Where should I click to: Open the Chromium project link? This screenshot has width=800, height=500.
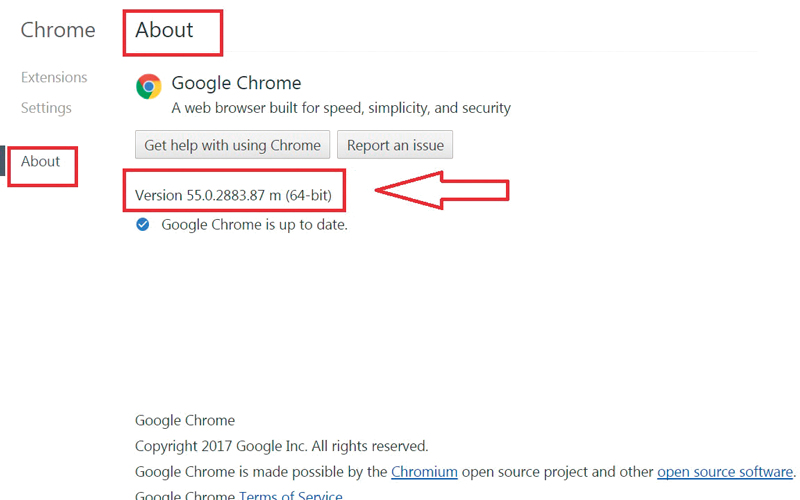pyautogui.click(x=424, y=472)
